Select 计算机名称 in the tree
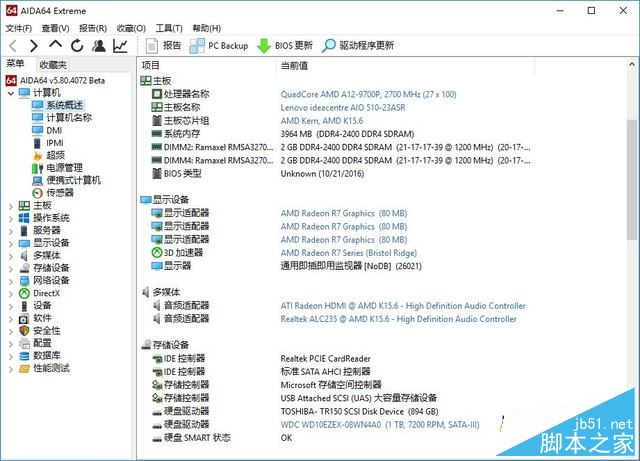The image size is (640, 461). [69, 118]
